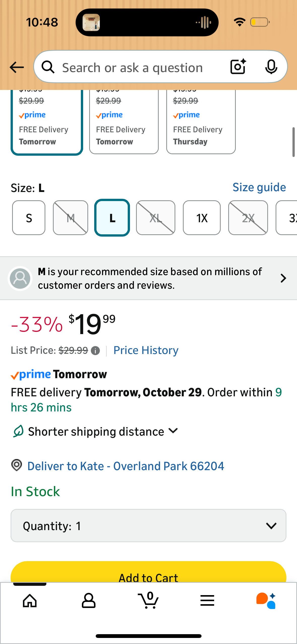The image size is (297, 644).
Task: View Price History link
Action: coord(146,350)
